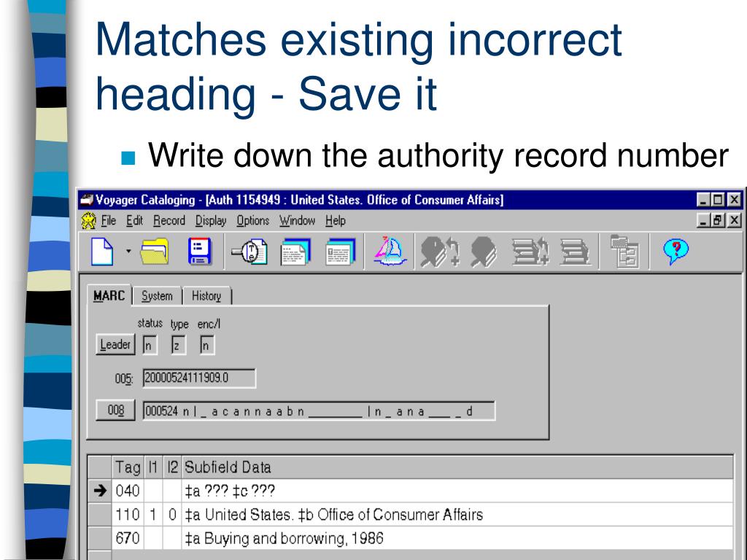The width and height of the screenshot is (747, 560).
Task: Click the Leader button
Action: (115, 344)
